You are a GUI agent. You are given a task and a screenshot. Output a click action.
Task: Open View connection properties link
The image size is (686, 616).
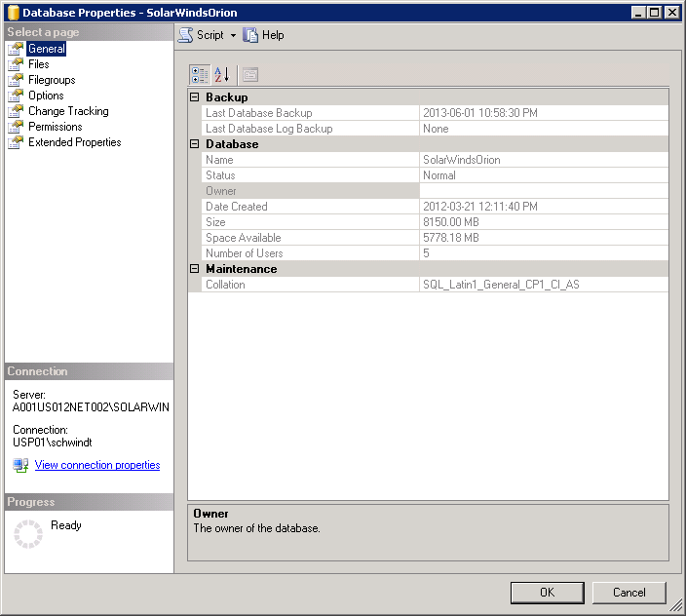point(97,465)
